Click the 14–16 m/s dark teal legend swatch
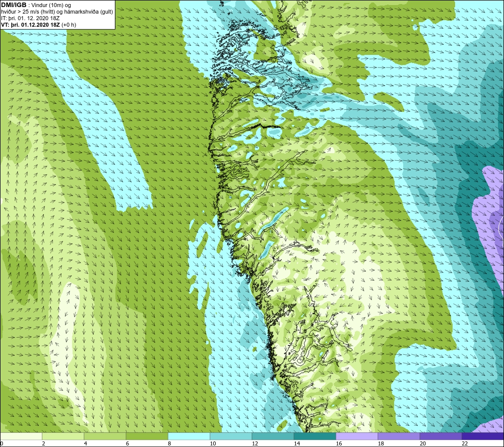 [x=315, y=436]
